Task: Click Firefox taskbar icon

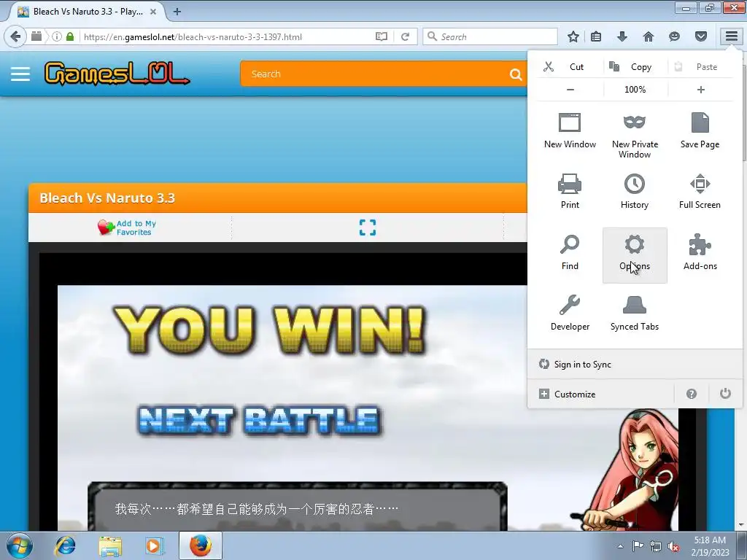Action: tap(201, 545)
